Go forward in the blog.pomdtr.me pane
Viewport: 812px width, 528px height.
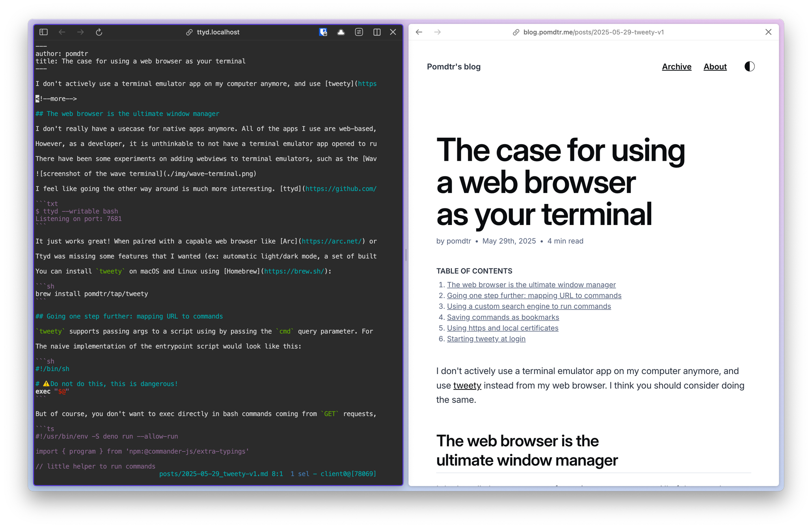[x=437, y=32]
